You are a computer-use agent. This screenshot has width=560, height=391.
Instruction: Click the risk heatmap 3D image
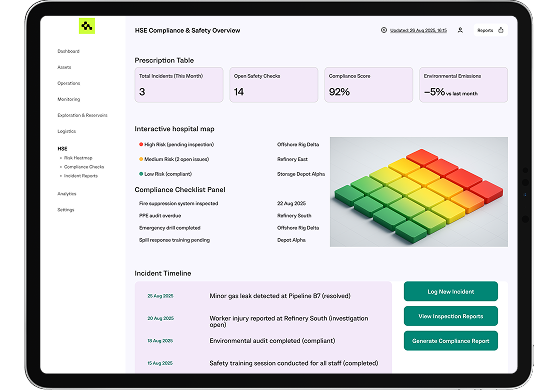coord(419,192)
